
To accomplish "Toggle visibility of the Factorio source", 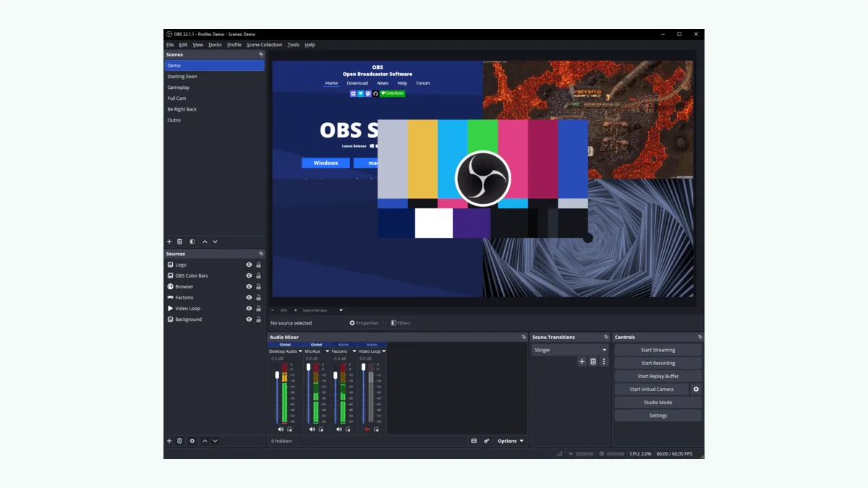I will tap(249, 297).
